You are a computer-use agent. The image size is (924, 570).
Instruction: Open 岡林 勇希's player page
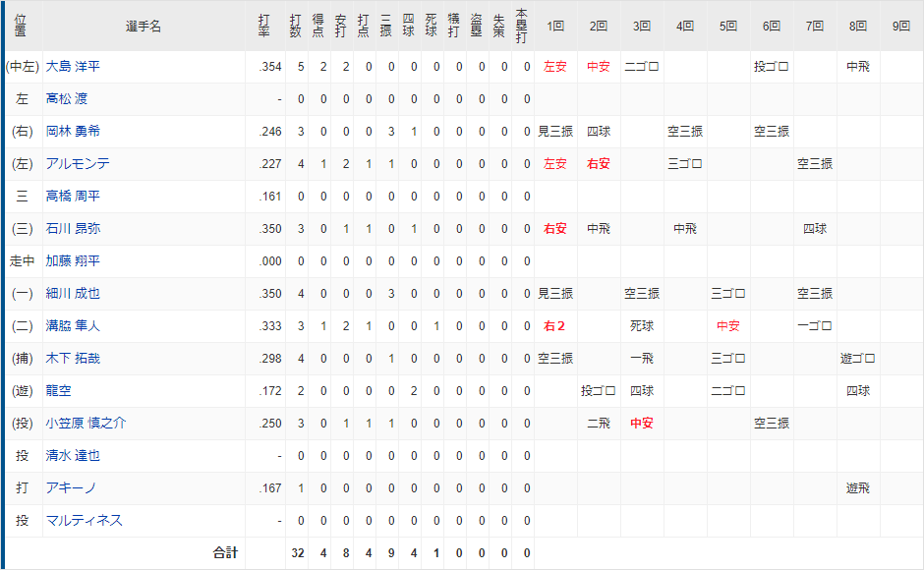[x=73, y=132]
